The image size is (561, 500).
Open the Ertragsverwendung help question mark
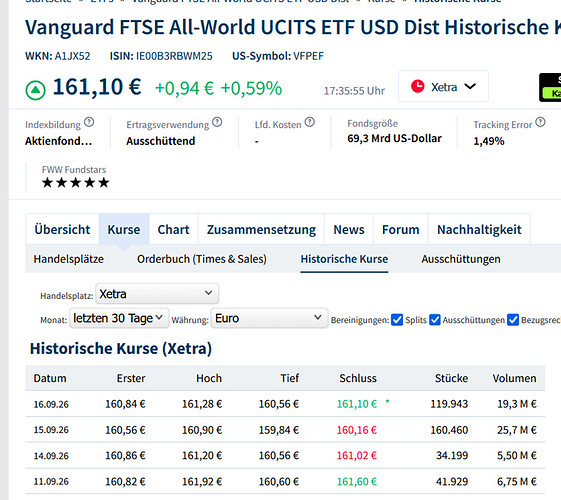point(217,122)
